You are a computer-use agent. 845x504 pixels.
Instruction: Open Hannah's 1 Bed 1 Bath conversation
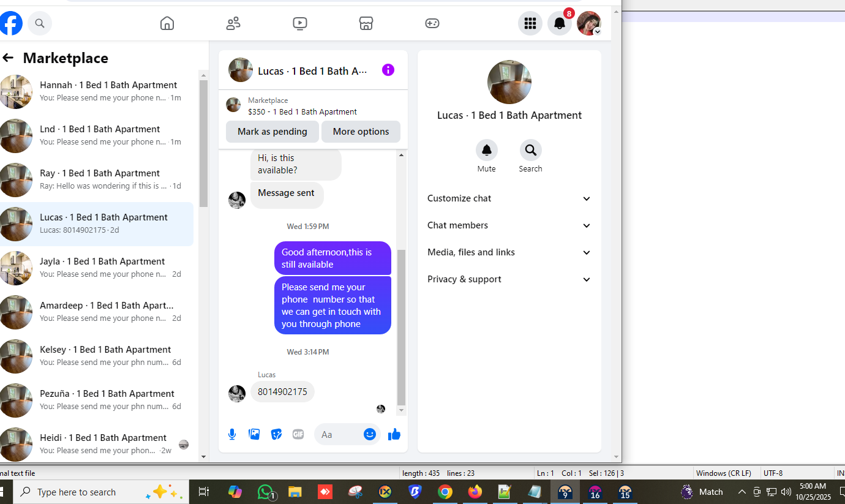(97, 92)
